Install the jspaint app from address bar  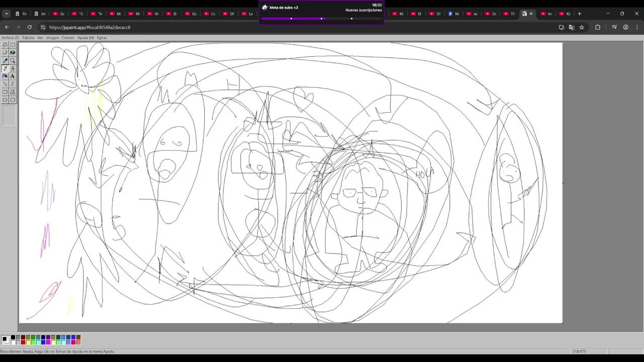pos(561,27)
